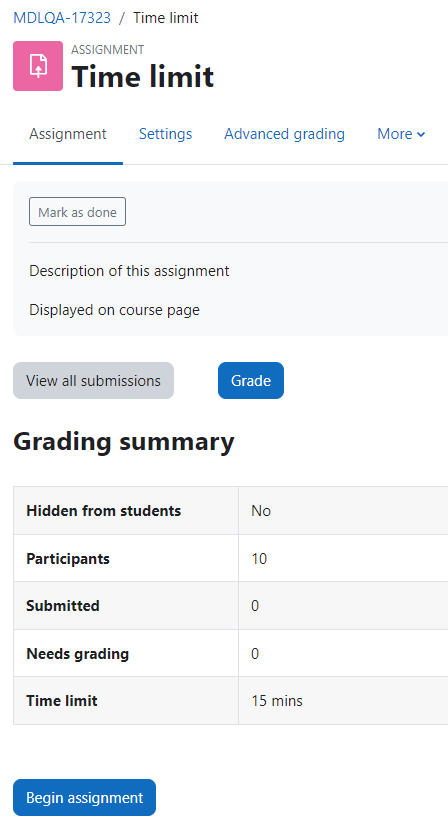
Task: Click the Displayed on course page text
Action: (114, 310)
